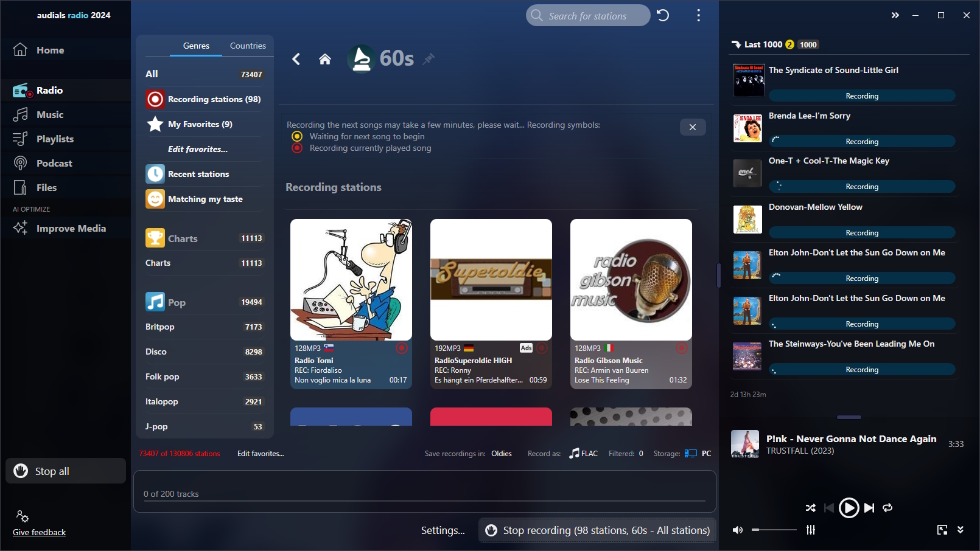980x551 pixels.
Task: Skip to the next track
Action: point(869,508)
